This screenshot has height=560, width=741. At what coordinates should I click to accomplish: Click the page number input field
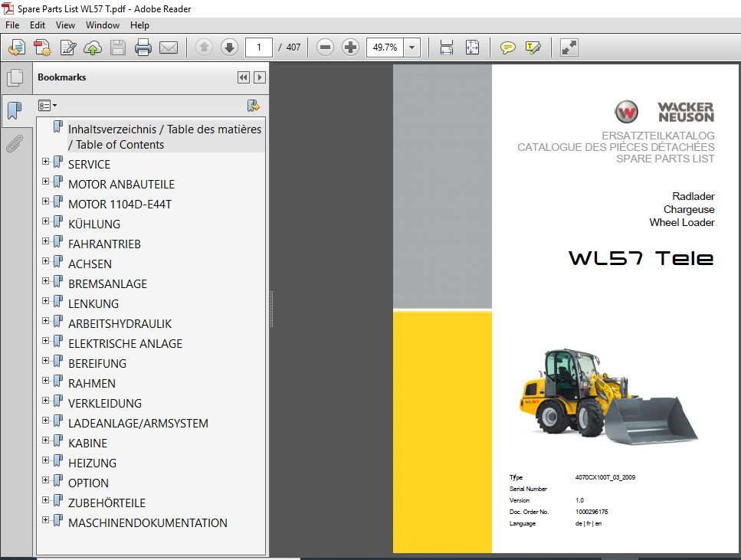[x=258, y=47]
